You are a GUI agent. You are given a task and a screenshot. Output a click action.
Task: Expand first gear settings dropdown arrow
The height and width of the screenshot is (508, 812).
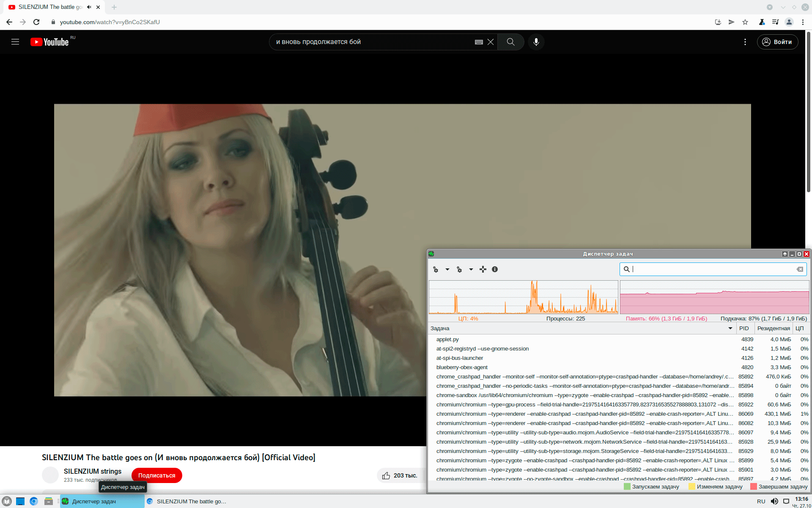click(447, 269)
